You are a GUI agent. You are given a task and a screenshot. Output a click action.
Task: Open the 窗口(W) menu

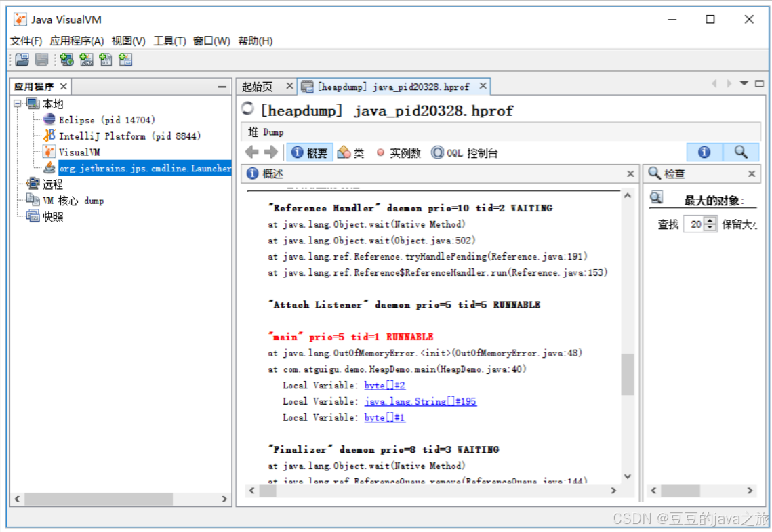click(x=211, y=41)
